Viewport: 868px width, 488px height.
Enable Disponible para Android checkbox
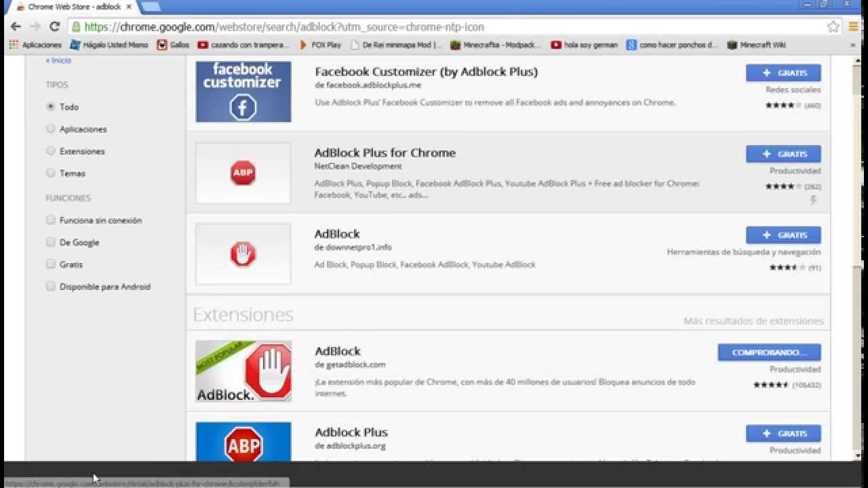(x=50, y=286)
